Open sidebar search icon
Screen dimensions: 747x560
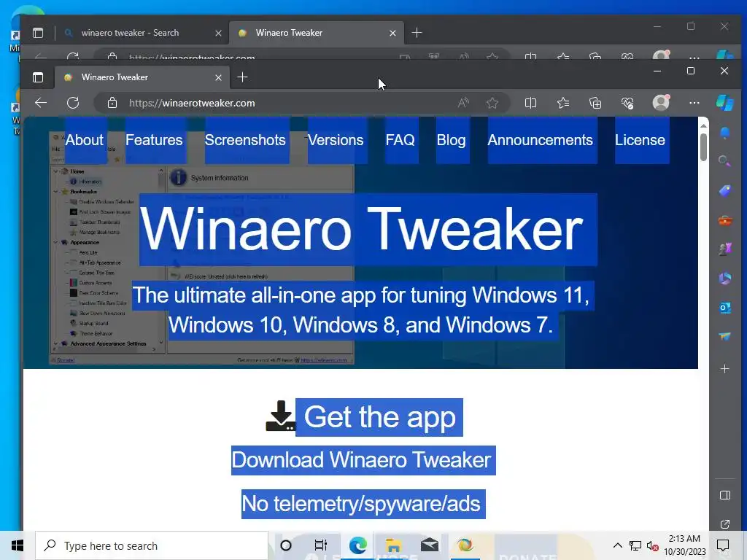[x=724, y=161]
